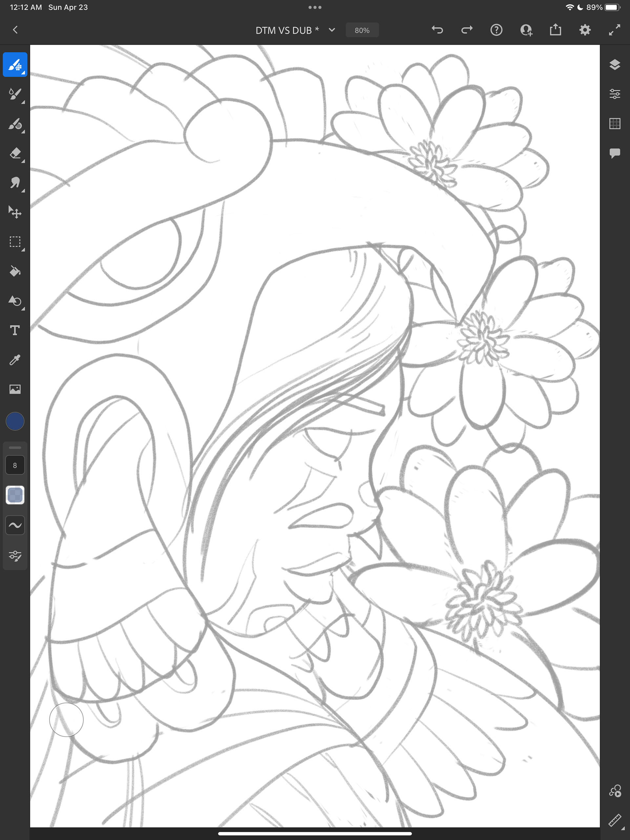Show the Layers panel
630x840 pixels.
tap(615, 65)
